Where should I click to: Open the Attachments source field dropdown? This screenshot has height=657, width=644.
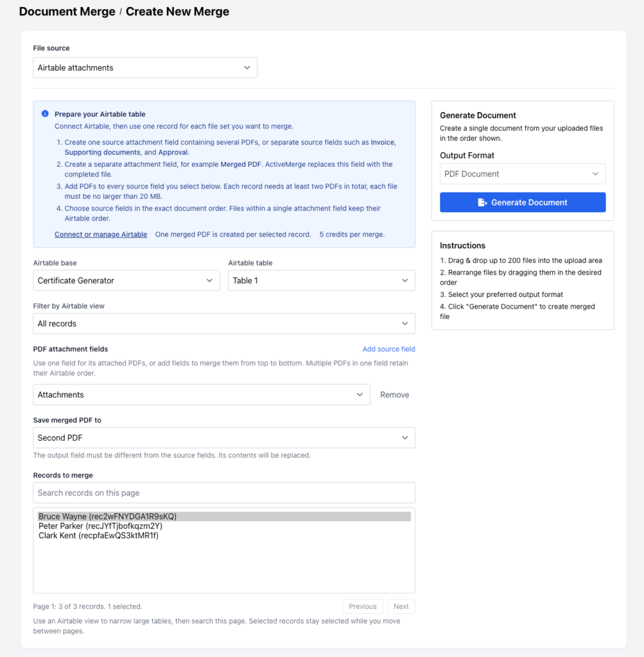tap(201, 395)
